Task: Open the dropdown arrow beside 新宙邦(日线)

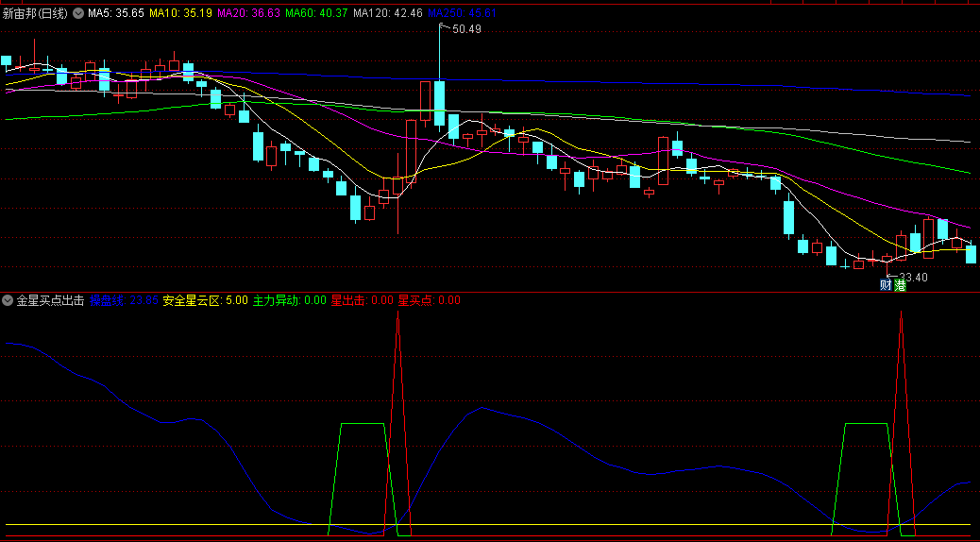Action: pyautogui.click(x=77, y=14)
